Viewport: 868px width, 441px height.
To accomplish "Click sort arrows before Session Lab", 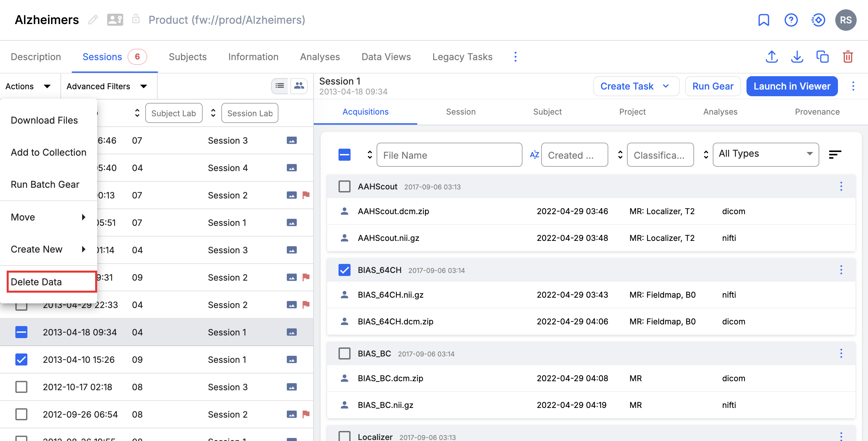I will coord(213,113).
